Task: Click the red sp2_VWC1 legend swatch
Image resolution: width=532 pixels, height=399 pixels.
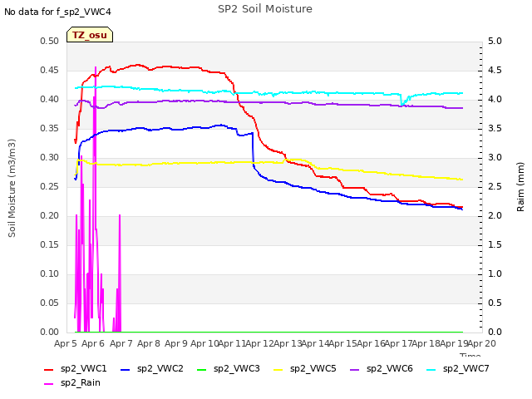Action: point(49,369)
